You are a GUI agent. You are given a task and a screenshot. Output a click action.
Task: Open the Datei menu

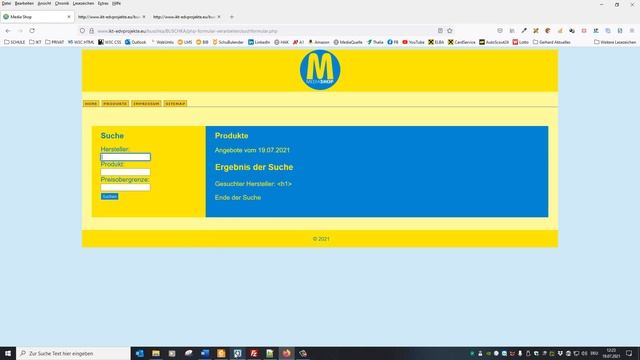(x=6, y=3)
